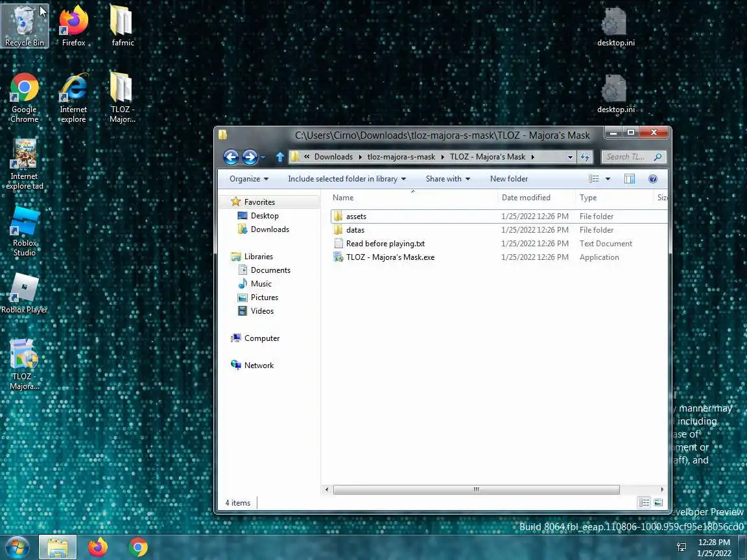Select Roblox Player desktop shortcut
Image resolution: width=747 pixels, height=560 pixels.
point(24,294)
